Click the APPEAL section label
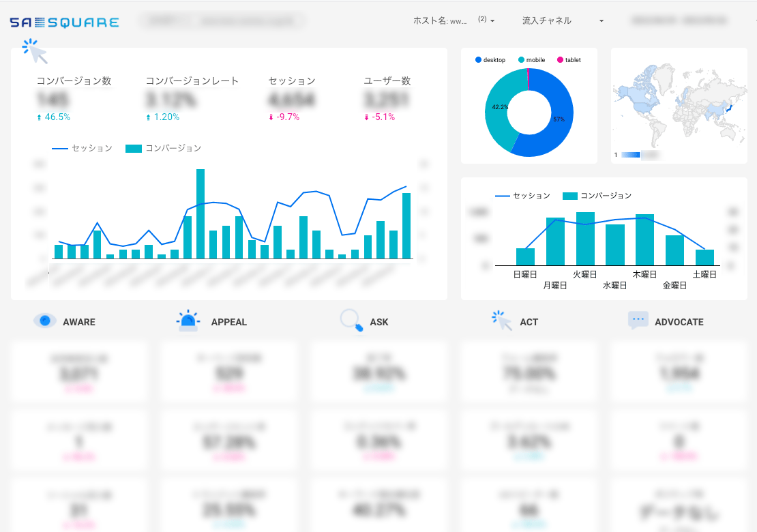 [229, 322]
